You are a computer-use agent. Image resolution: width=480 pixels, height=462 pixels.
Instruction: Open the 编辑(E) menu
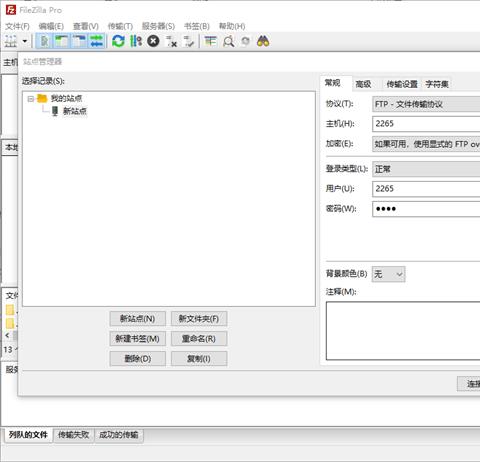click(51, 26)
